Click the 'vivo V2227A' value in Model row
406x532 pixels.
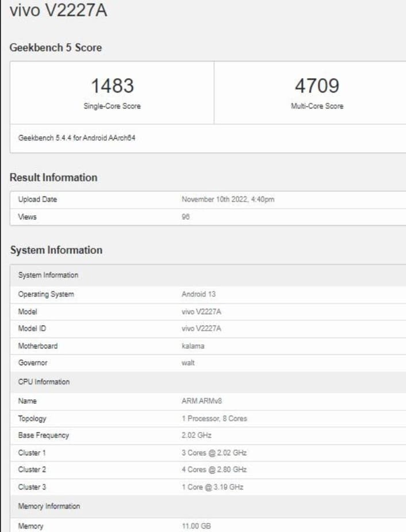click(x=201, y=312)
